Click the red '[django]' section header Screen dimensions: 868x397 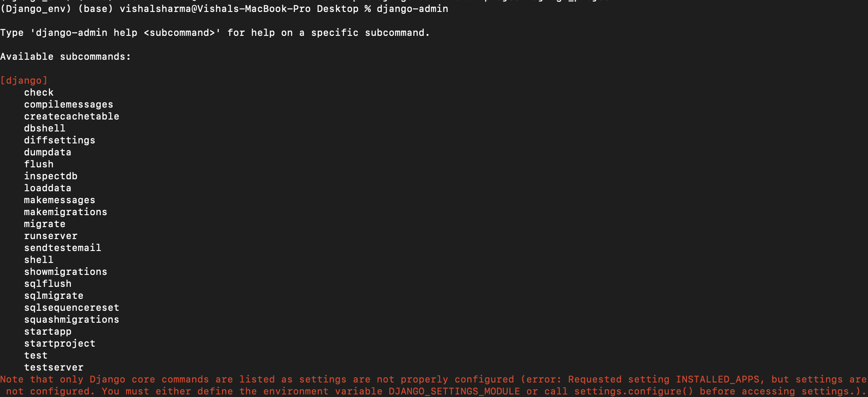[x=24, y=81]
